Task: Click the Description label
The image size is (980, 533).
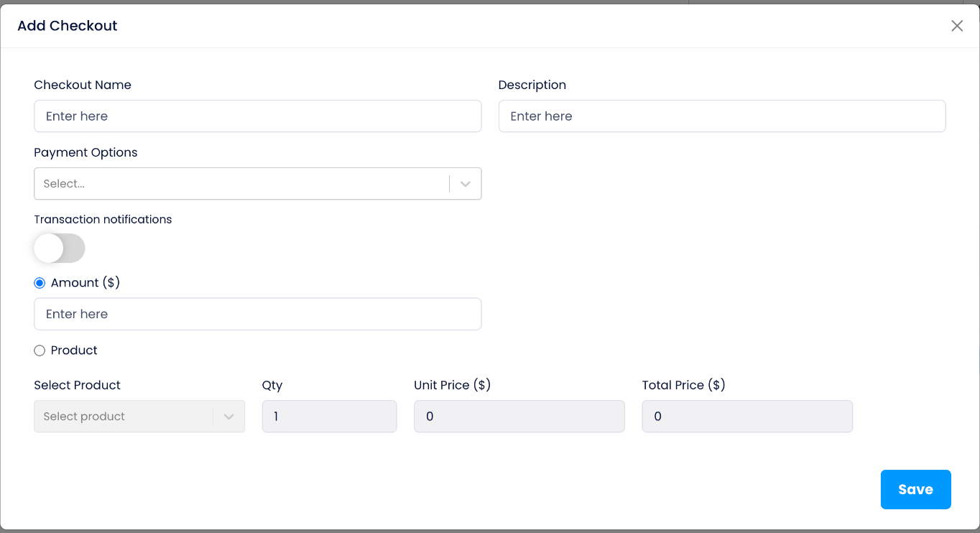Action: tap(532, 85)
